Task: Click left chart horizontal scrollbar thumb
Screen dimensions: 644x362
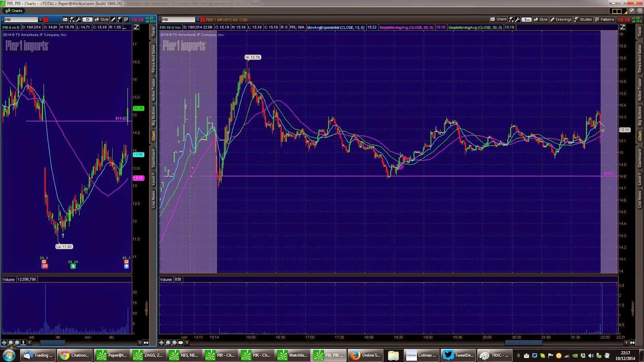Action: pyautogui.click(x=53, y=343)
